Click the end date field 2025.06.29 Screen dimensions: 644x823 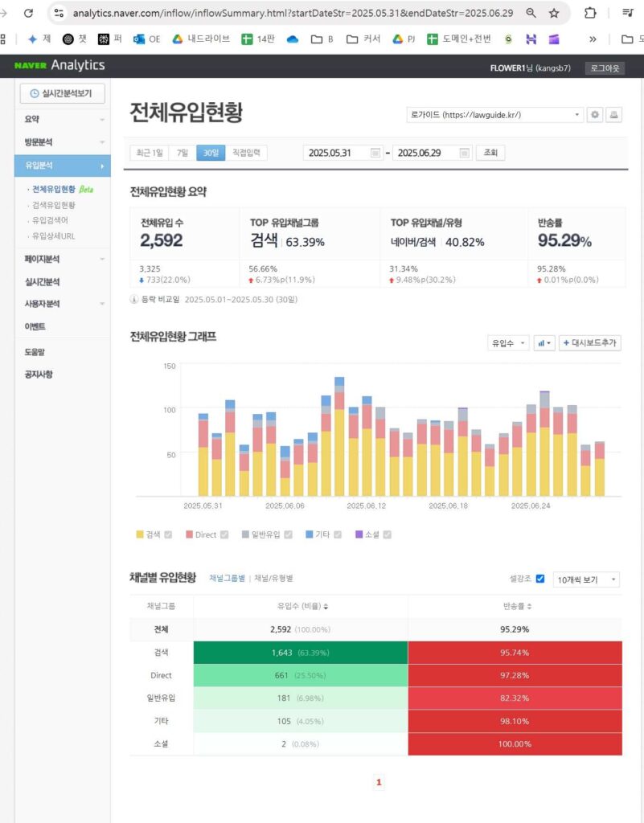pos(432,153)
